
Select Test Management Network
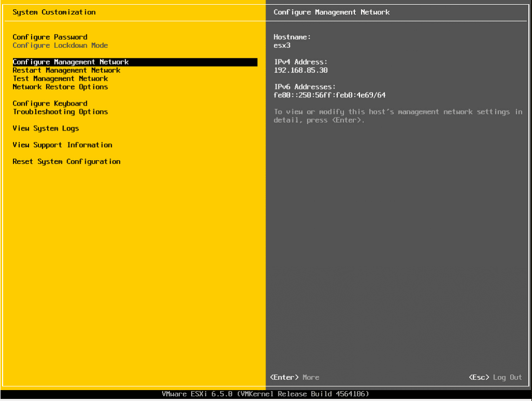(60, 79)
